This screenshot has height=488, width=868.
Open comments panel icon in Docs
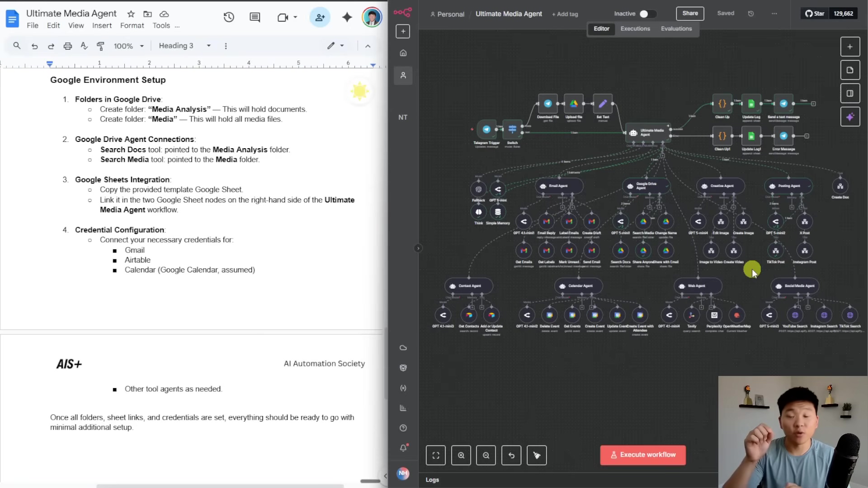255,18
